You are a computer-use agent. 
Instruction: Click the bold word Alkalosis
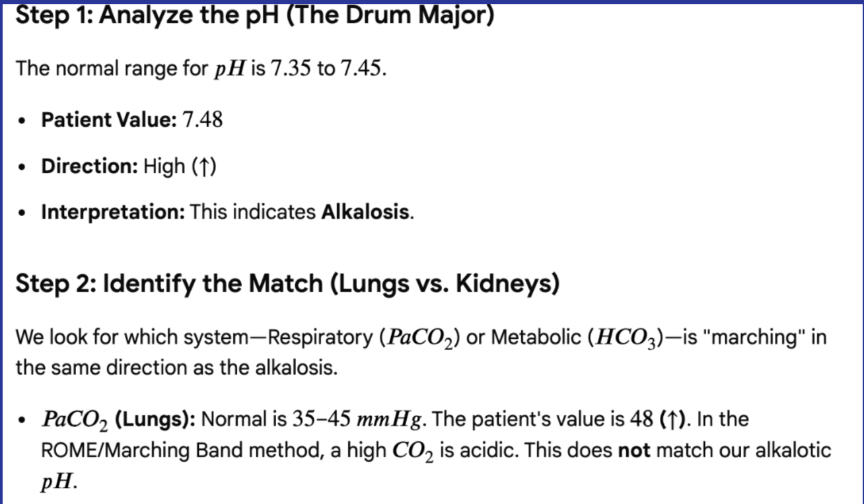[365, 213]
